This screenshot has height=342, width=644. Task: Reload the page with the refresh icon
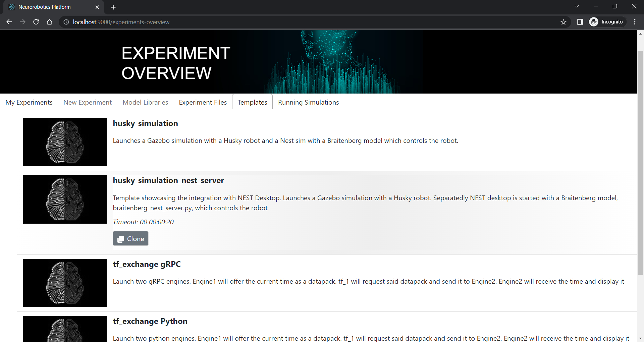click(36, 22)
